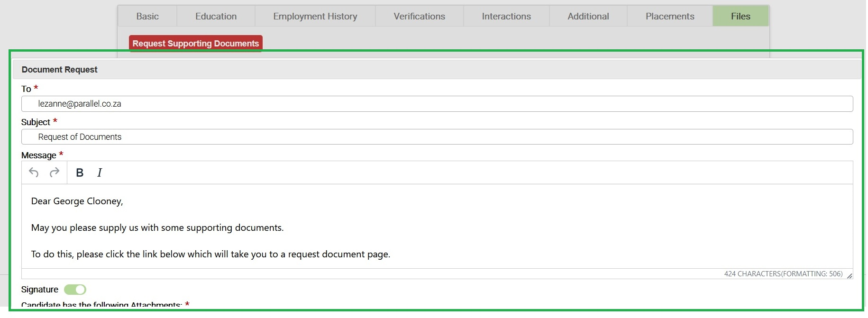This screenshot has height=318, width=868.
Task: Open the Basic tab
Action: point(147,17)
